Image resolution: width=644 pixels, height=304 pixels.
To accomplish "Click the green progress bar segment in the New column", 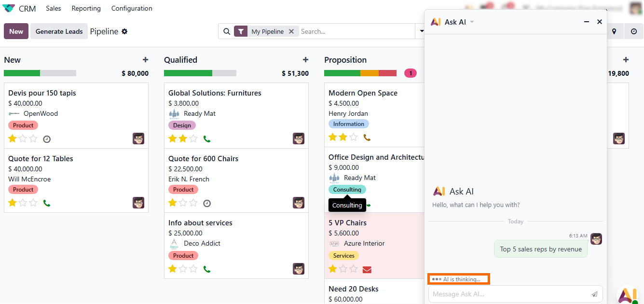I will [x=22, y=73].
